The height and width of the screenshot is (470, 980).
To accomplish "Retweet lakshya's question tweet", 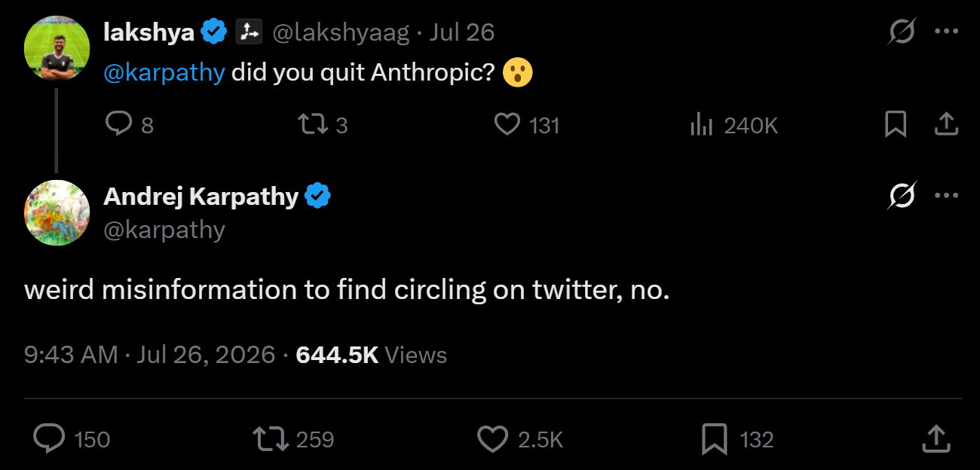I will pos(323,124).
